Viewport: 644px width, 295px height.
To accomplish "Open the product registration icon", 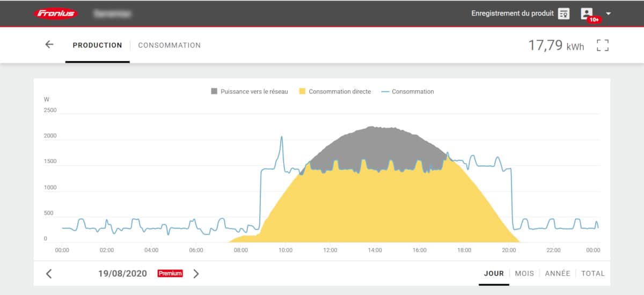I will [563, 14].
